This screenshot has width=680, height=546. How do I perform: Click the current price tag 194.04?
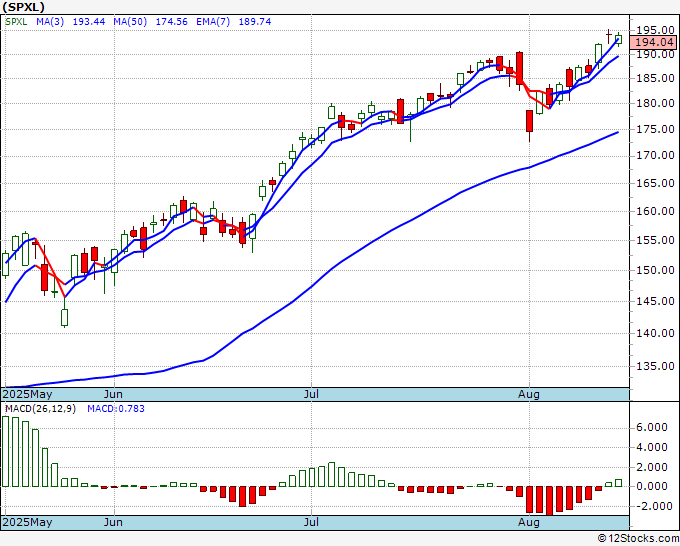coord(654,42)
